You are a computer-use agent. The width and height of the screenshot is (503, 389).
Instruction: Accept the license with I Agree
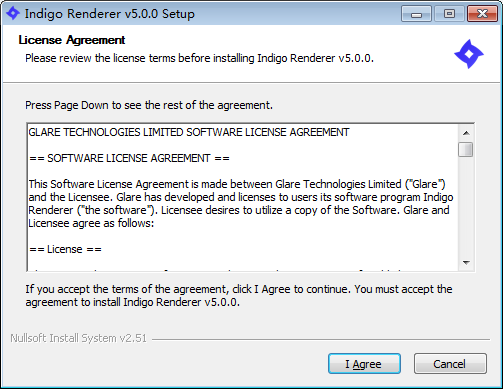coord(364,364)
